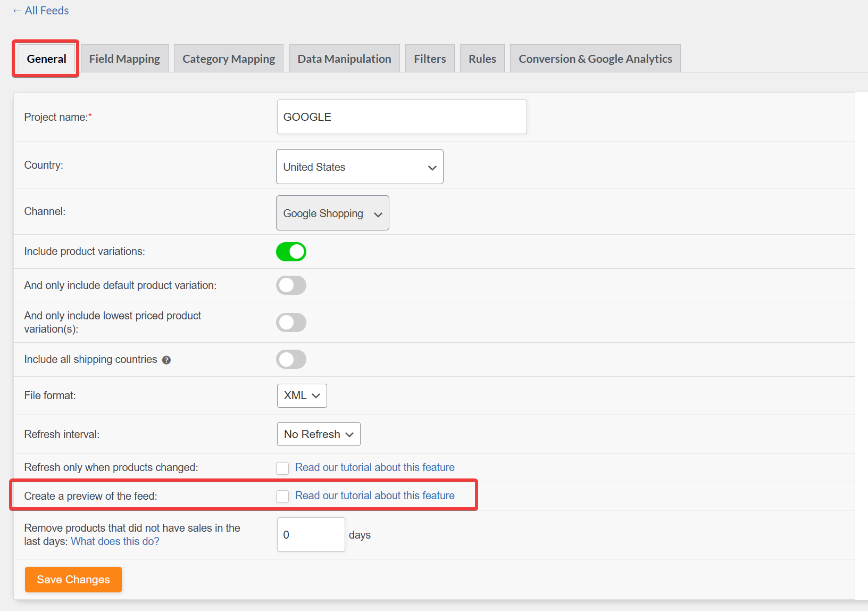Image resolution: width=868 pixels, height=611 pixels.
Task: Check Create a preview of the feed
Action: (x=282, y=497)
